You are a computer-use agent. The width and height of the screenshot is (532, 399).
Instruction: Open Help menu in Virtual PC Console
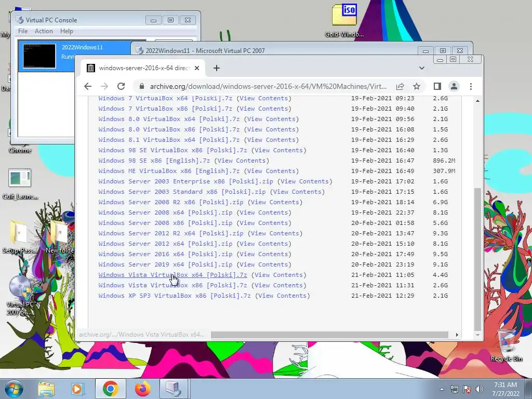click(x=66, y=31)
